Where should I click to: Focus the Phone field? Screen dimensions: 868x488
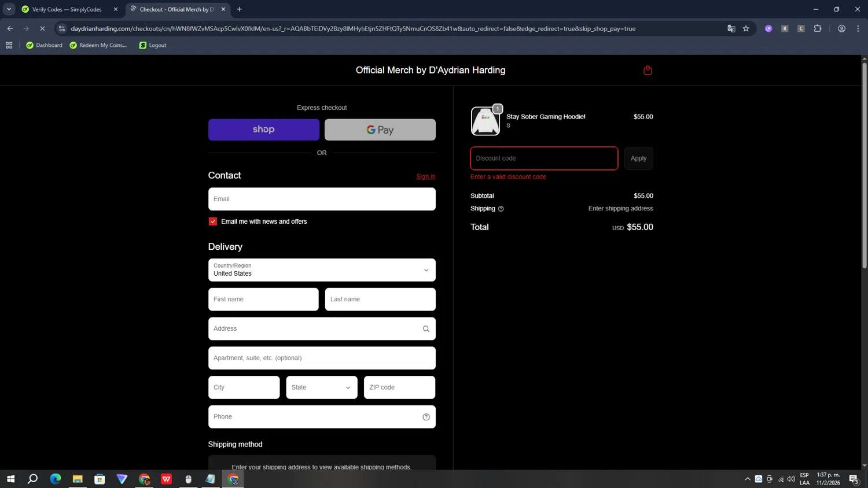coord(322,417)
